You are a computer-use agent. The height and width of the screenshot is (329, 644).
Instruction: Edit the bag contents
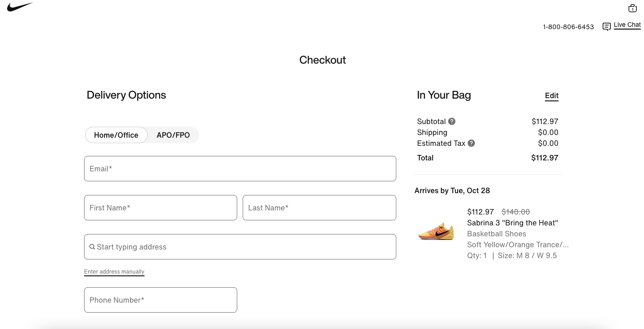[x=552, y=95]
